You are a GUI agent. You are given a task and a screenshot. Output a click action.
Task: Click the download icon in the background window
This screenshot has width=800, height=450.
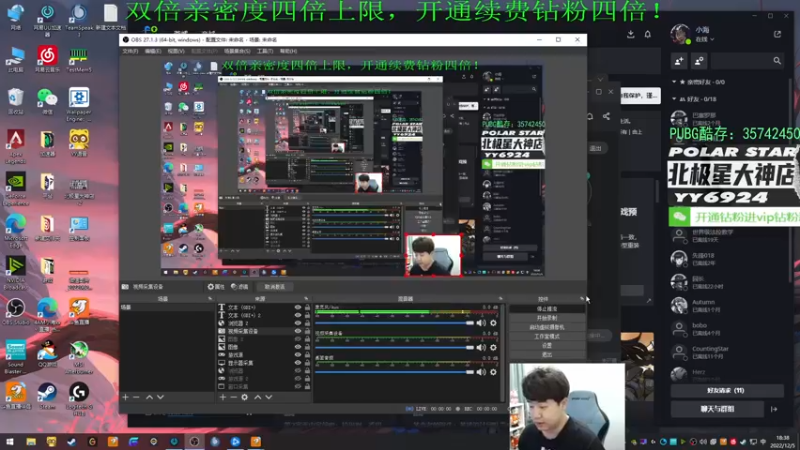[x=631, y=34]
